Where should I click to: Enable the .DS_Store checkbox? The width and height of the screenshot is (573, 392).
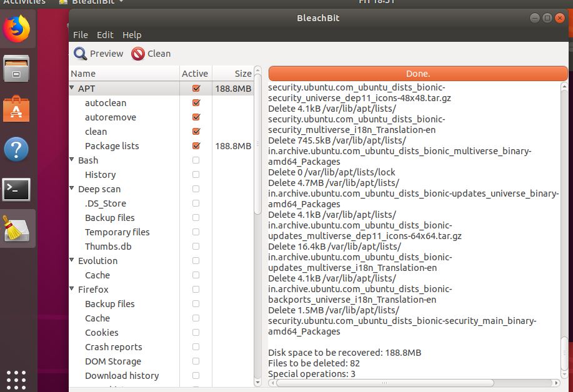196,203
